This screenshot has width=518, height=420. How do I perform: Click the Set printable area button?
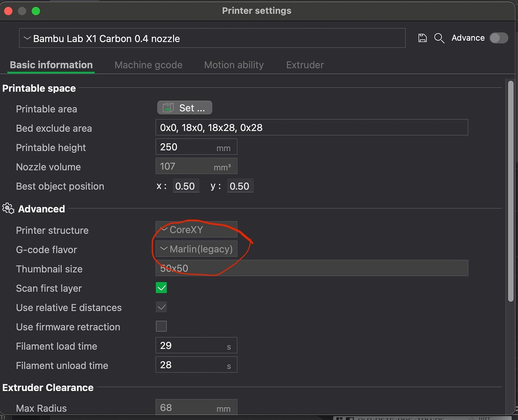tap(185, 108)
